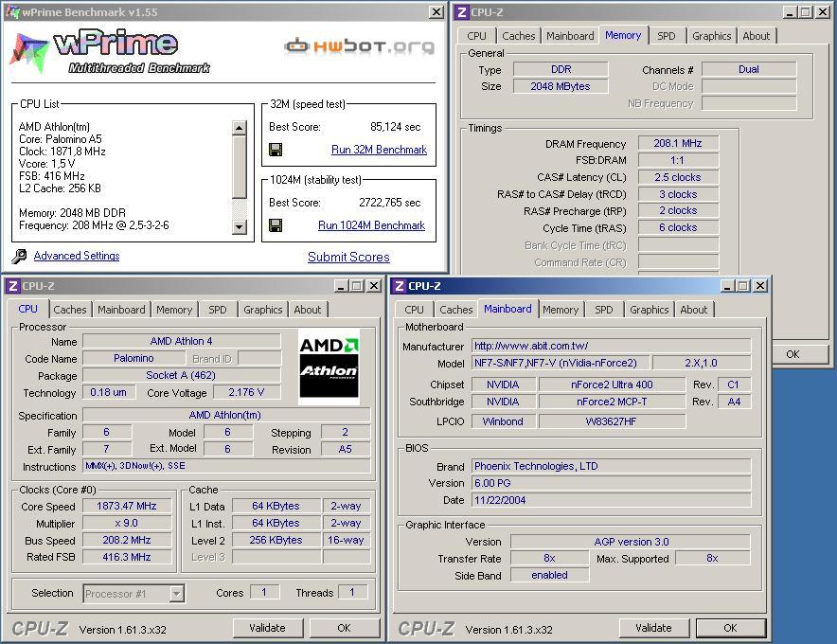
Task: Open SPD tab in Memory window
Action: (x=667, y=36)
